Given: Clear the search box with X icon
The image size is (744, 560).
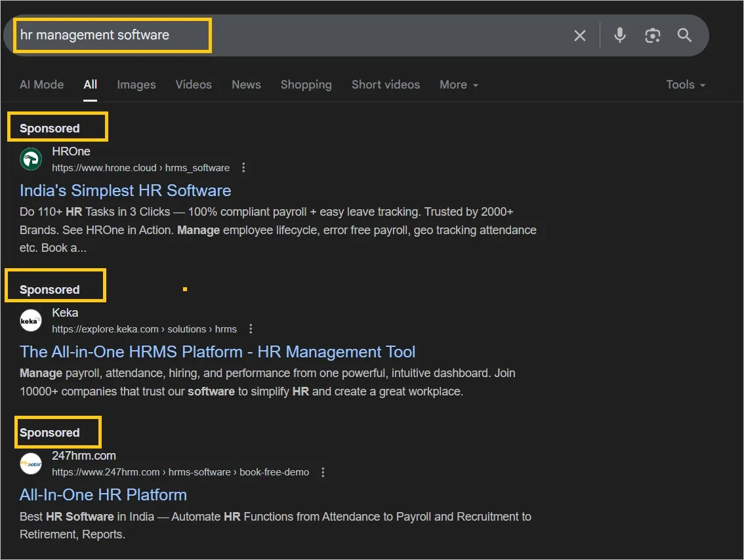Looking at the screenshot, I should point(580,35).
